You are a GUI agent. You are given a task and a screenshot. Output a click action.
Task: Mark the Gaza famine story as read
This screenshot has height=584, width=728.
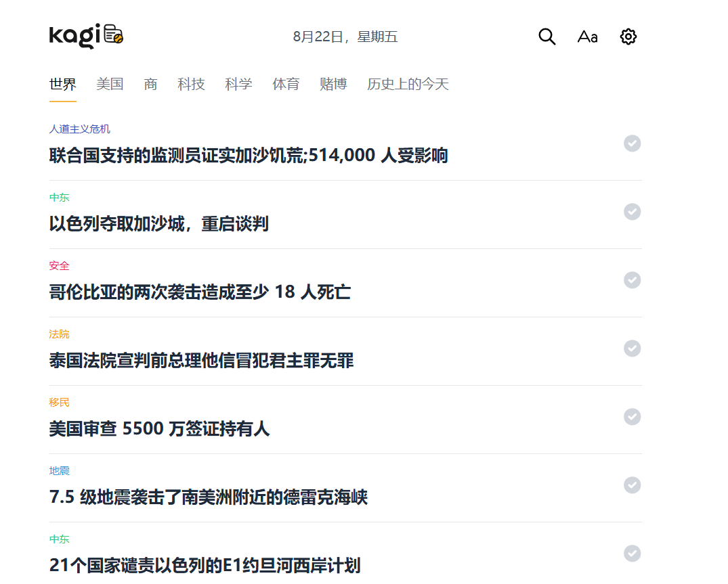[x=632, y=143]
